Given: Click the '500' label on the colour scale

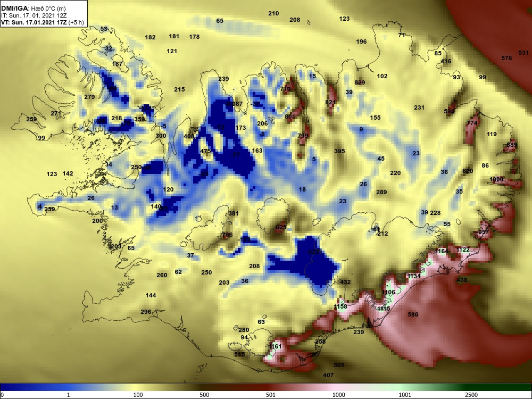Looking at the screenshot, I should tap(204, 395).
